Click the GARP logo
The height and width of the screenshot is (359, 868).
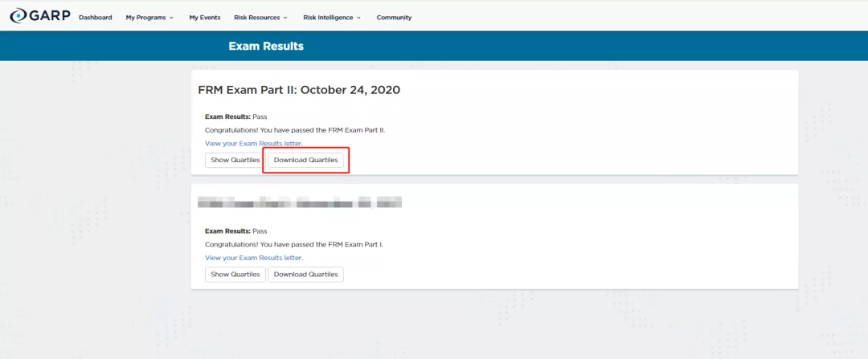(40, 17)
